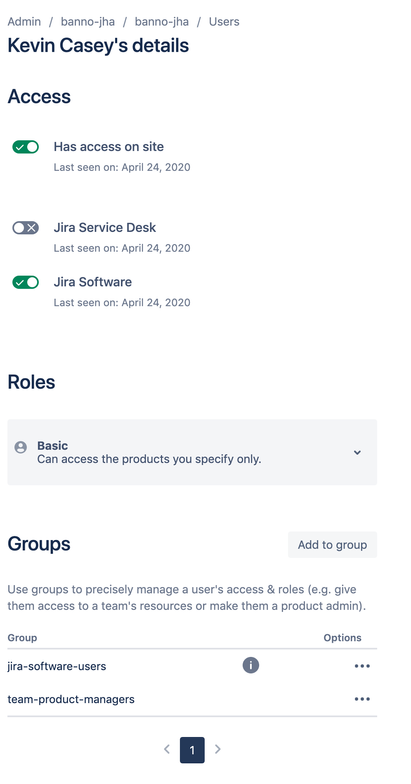Open Admin breadcrumb link
The height and width of the screenshot is (784, 411).
pyautogui.click(x=24, y=22)
